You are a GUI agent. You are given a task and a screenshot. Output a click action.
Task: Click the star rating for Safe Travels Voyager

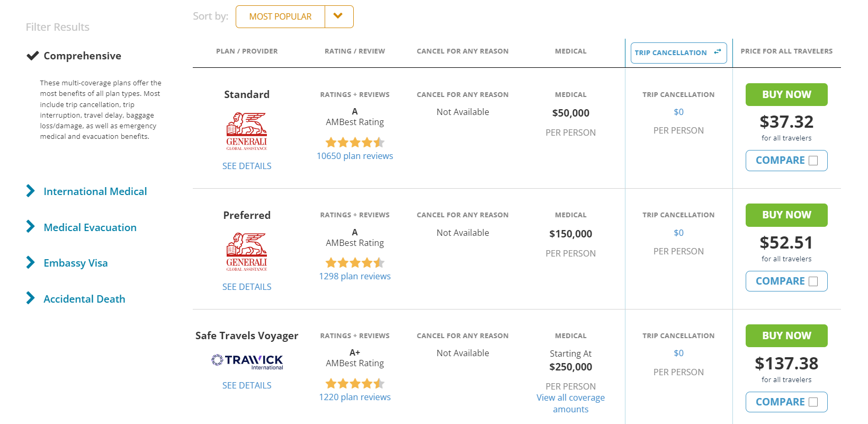click(x=355, y=383)
